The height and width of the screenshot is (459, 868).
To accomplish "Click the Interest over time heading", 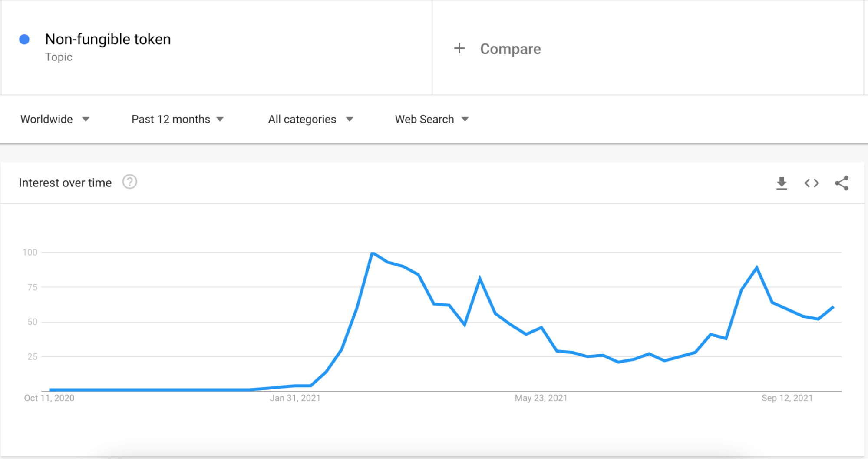I will click(65, 183).
